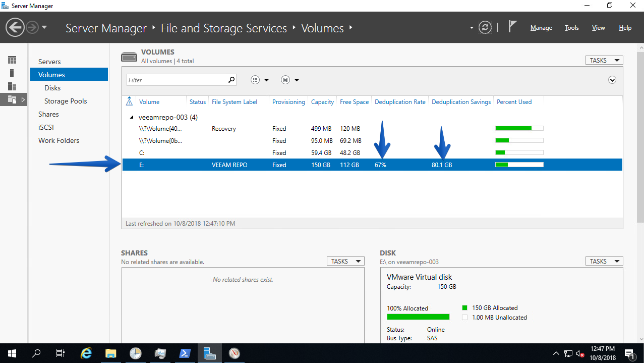Open PowerShell from taskbar

[x=185, y=353]
